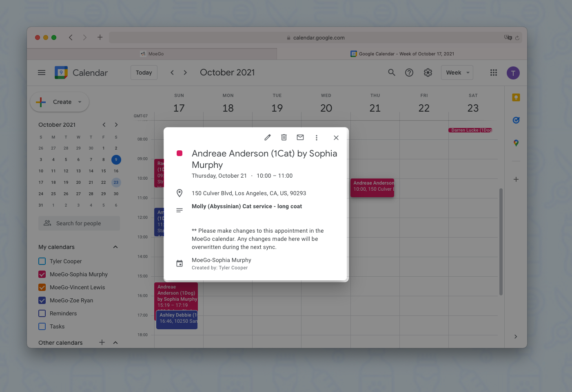The image size is (572, 392).
Task: Open the Support help icon
Action: pyautogui.click(x=409, y=73)
